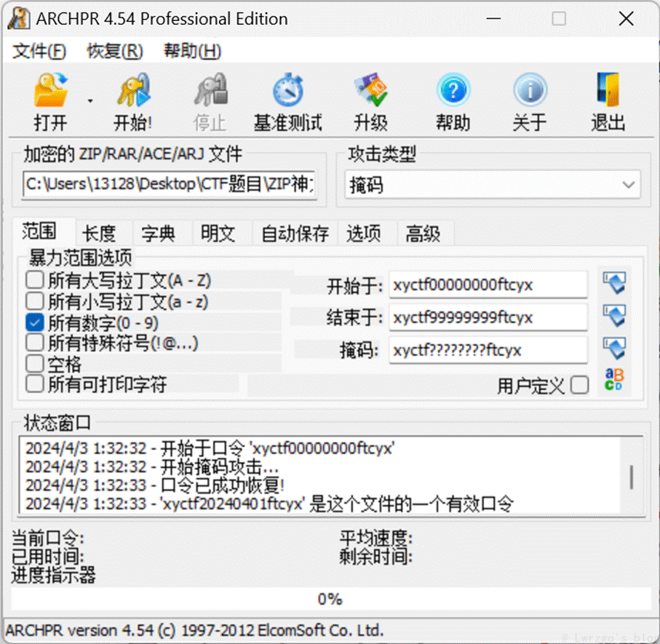Screen dimensions: 660x644
Task: Click log line with 'xyctf20240401ftcyx'
Action: click(269, 504)
